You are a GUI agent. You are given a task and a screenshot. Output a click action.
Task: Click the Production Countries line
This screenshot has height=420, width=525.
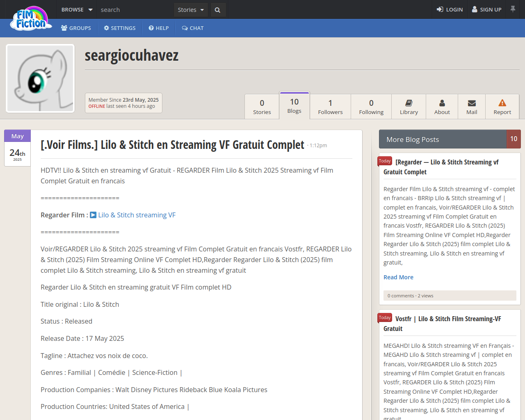115,406
